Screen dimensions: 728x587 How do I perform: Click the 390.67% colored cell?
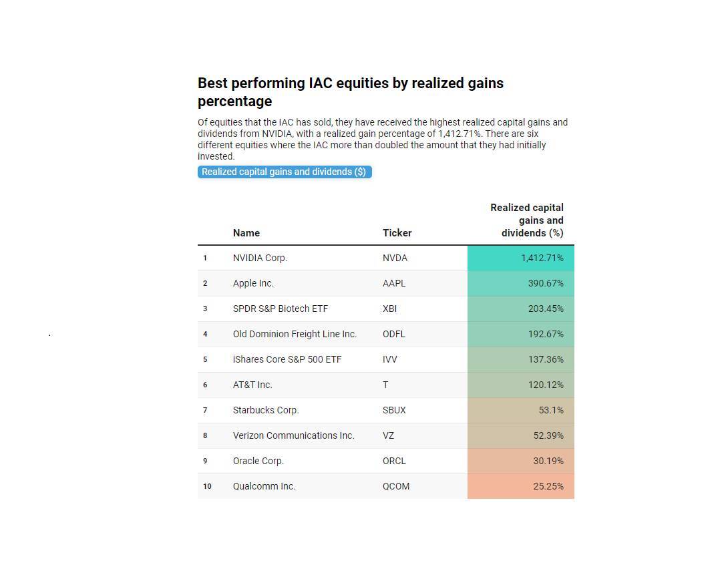521,283
